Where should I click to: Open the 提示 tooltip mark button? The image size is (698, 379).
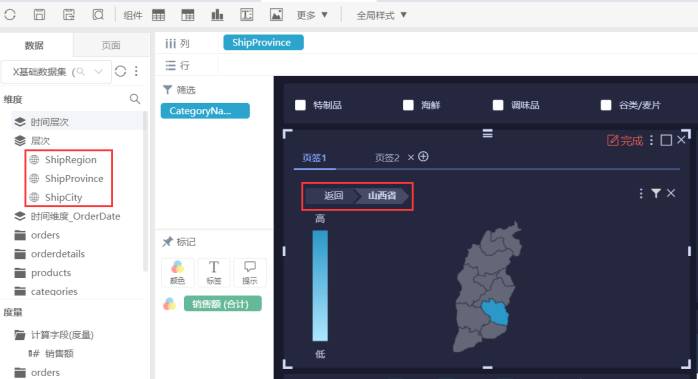pyautogui.click(x=250, y=273)
